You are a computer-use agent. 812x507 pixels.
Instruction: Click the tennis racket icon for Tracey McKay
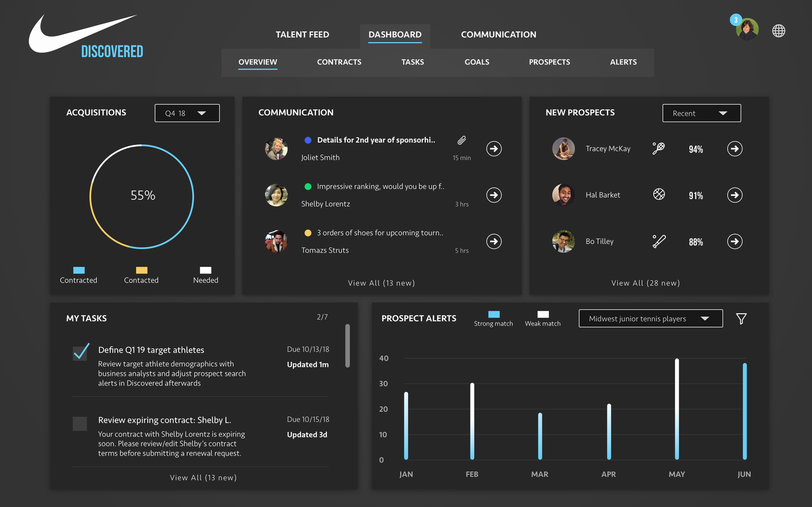click(x=659, y=148)
